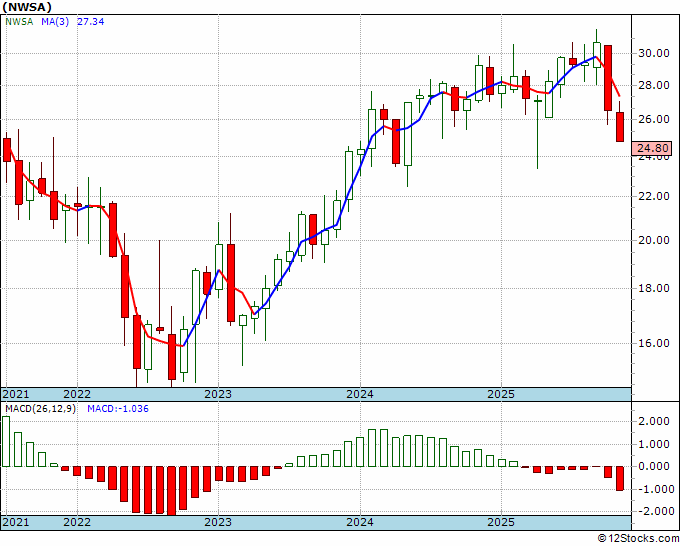Click the 30.00 price axis label
This screenshot has width=680, height=546.
point(654,53)
